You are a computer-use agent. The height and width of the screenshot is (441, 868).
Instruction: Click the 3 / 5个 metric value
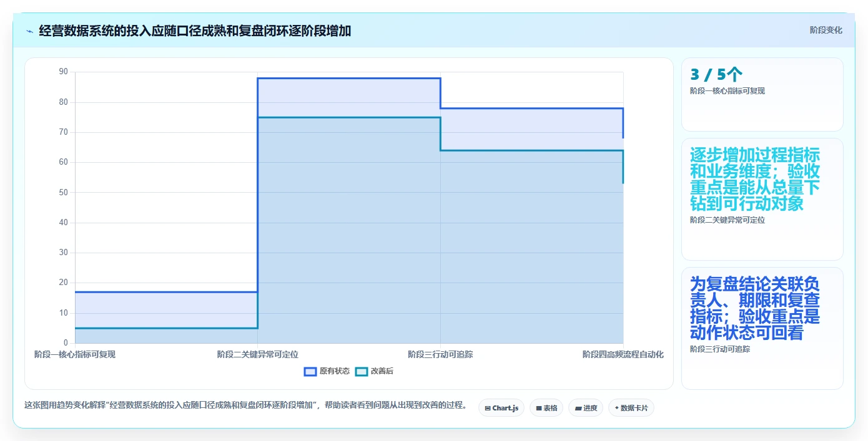pyautogui.click(x=716, y=75)
